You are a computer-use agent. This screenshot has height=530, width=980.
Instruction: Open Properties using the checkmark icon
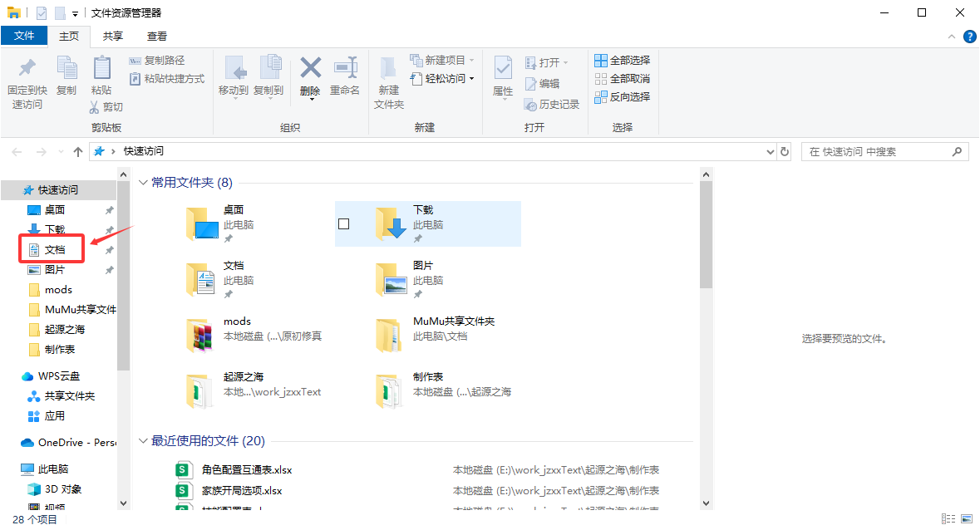503,68
